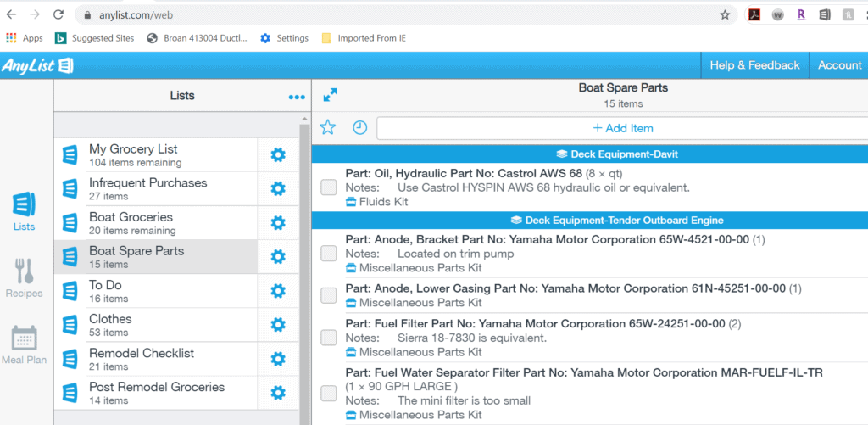Open the Lists three-dots options menu
The image size is (868, 425).
(x=297, y=98)
